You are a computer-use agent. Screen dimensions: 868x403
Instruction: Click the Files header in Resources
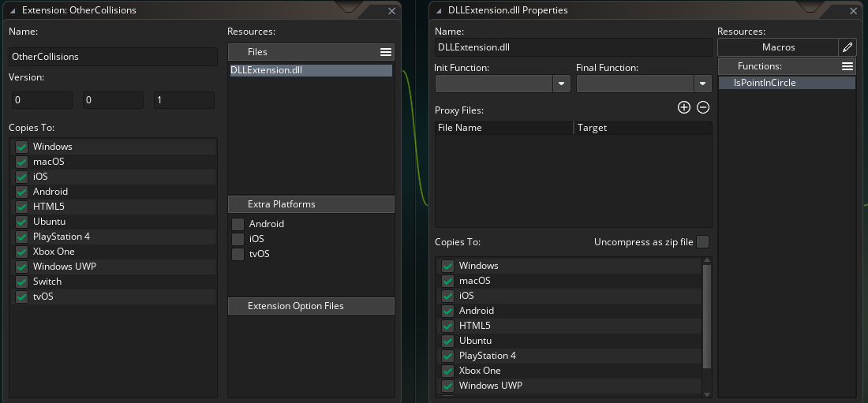click(311, 52)
